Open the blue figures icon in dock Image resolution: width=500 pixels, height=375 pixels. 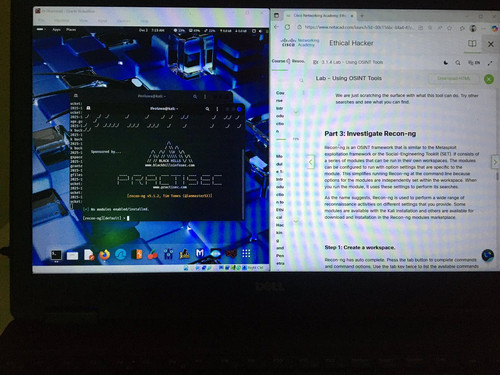[x=168, y=254]
